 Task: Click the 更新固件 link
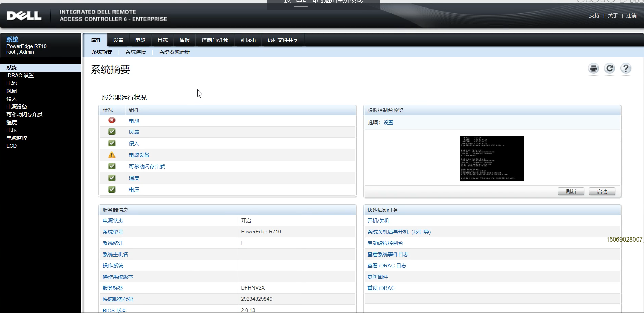[x=378, y=277]
